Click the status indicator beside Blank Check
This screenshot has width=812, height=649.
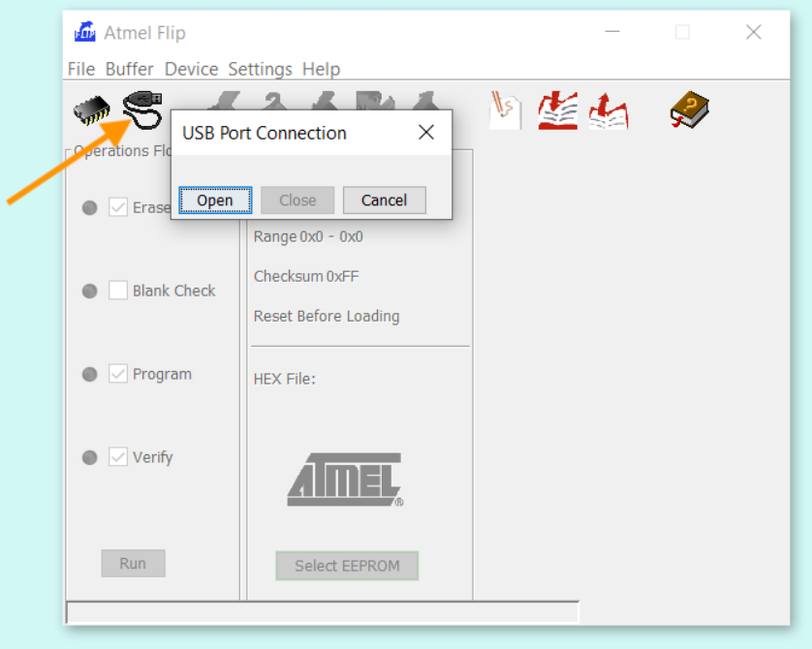tap(89, 291)
